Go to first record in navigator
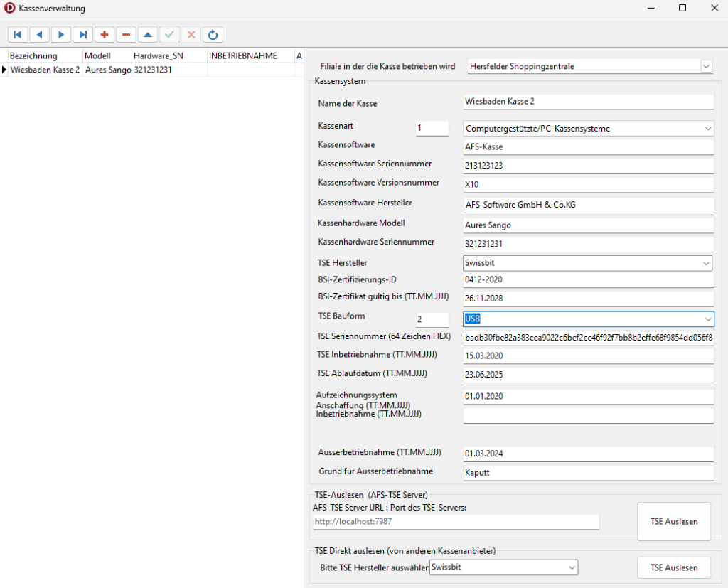Viewport: 728px width, 588px height. coord(18,35)
